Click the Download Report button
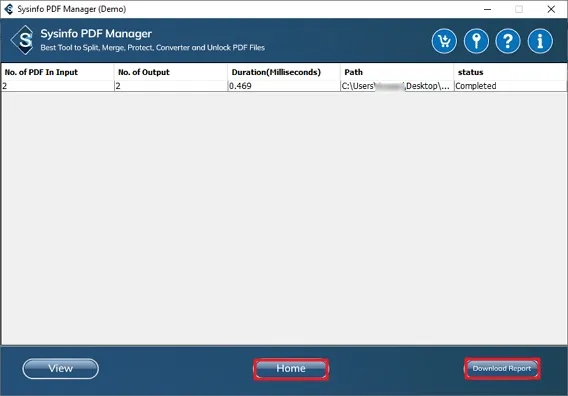 502,368
